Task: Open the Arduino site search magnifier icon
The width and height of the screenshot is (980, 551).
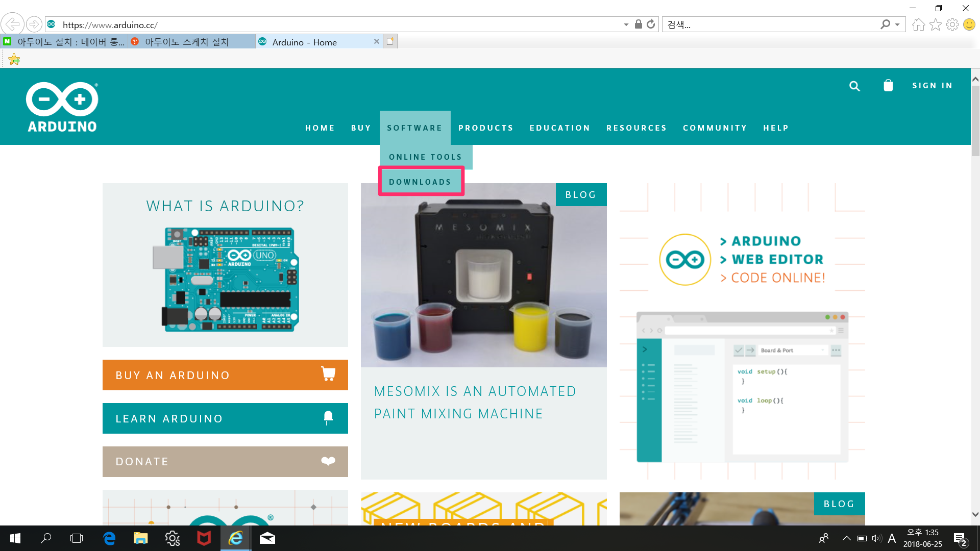Action: [854, 86]
